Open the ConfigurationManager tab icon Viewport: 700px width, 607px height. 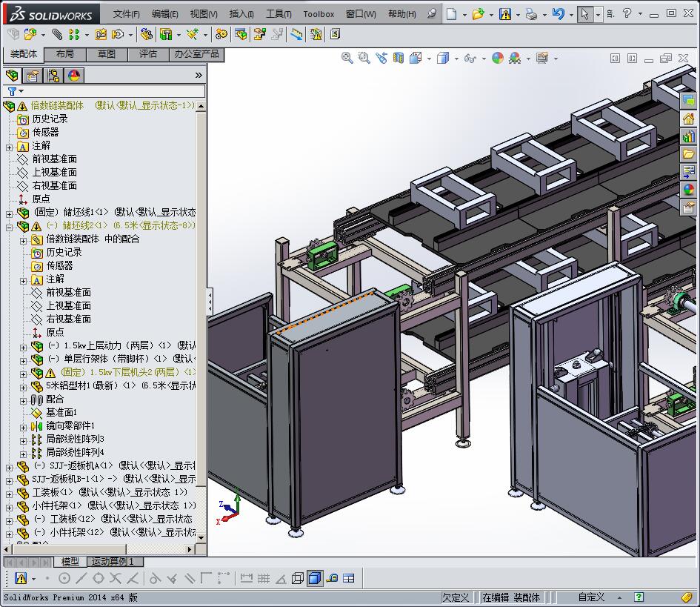tap(53, 75)
